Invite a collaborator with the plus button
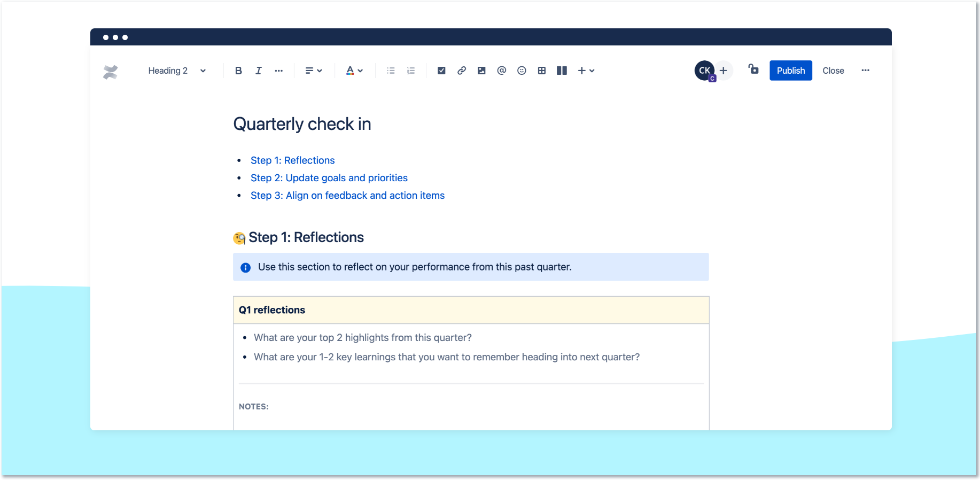Viewport: 980px width, 480px height. pyautogui.click(x=724, y=71)
